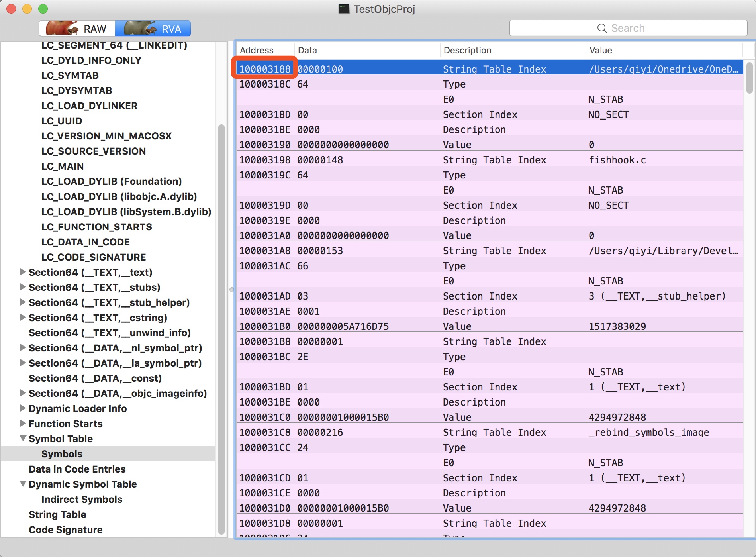Click the Address column header
This screenshot has width=756, height=557.
(265, 50)
